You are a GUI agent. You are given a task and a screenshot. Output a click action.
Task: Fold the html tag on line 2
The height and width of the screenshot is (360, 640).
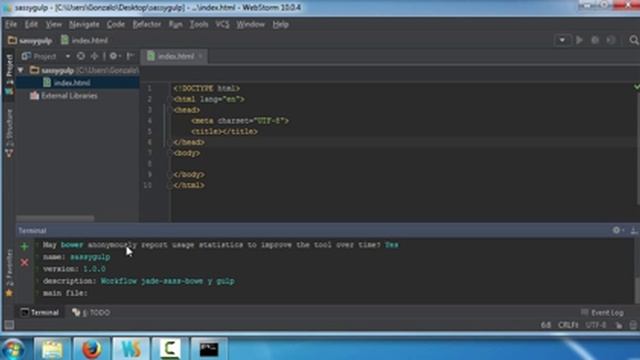(169, 99)
